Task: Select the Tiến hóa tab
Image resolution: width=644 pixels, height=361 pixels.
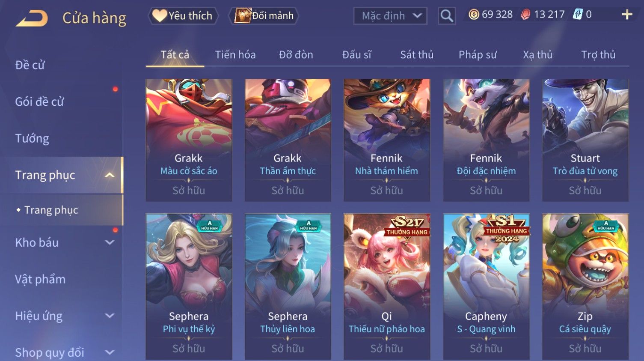Action: click(235, 55)
